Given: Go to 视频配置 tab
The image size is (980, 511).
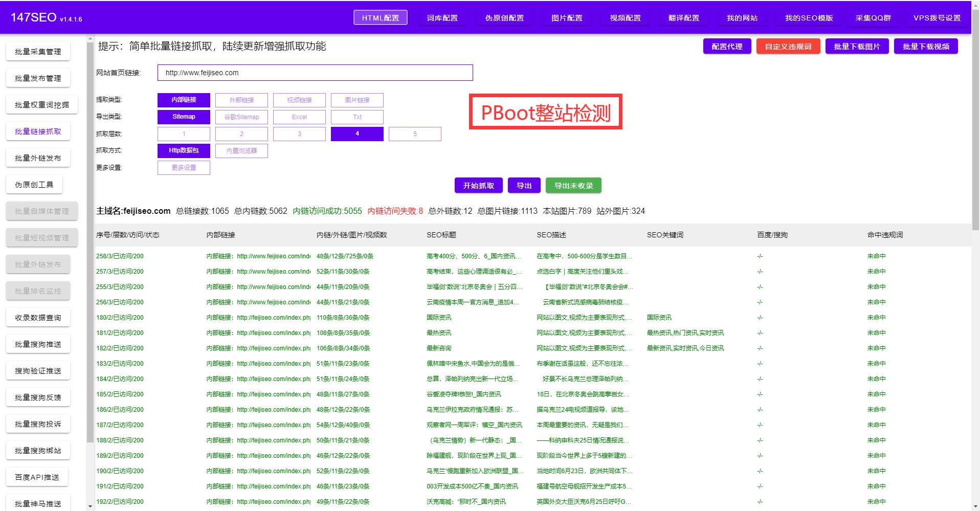Looking at the screenshot, I should tap(625, 18).
